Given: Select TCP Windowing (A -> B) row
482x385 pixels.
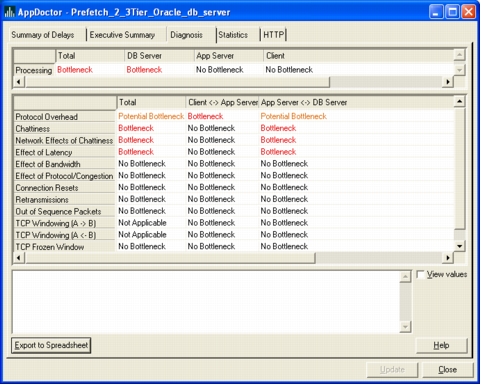Looking at the screenshot, I should [x=64, y=223].
